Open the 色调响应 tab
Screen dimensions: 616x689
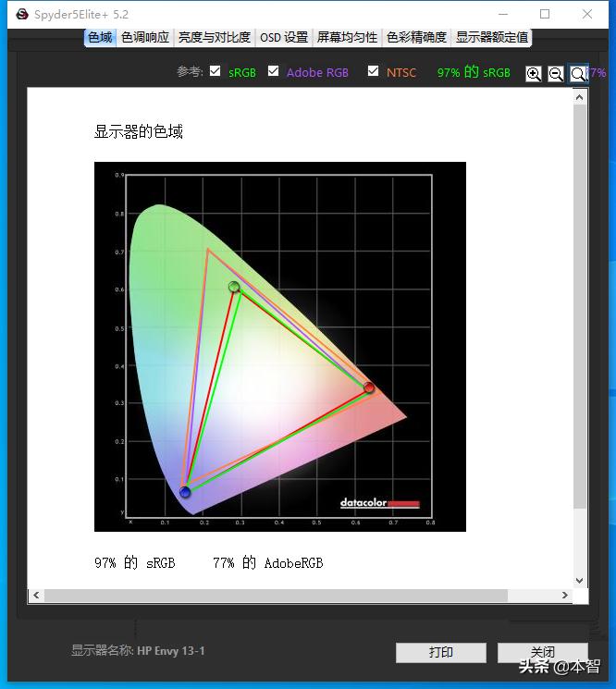click(145, 37)
